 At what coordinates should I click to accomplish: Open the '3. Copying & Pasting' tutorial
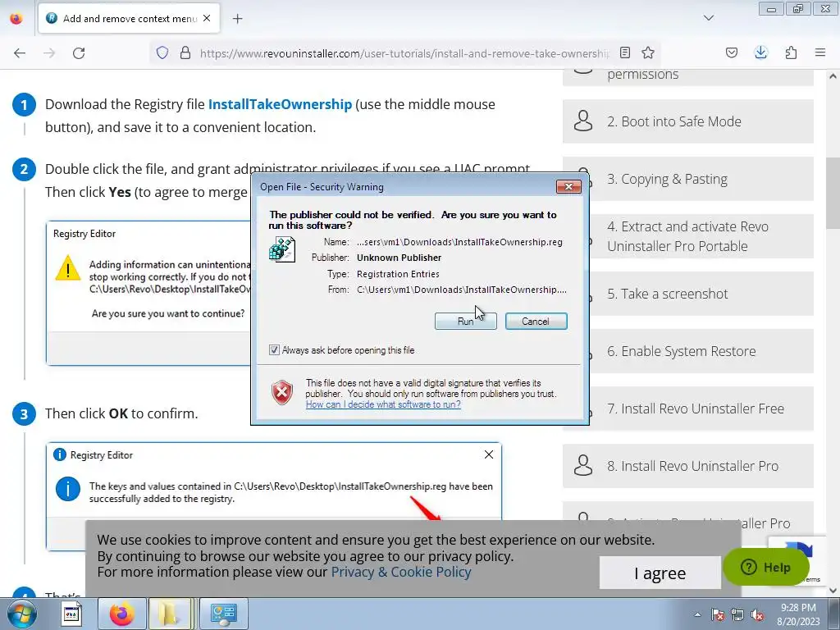[x=688, y=179]
